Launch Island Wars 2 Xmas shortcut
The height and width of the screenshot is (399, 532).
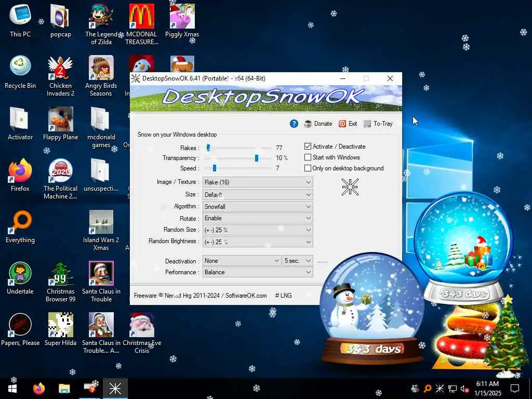[101, 230]
